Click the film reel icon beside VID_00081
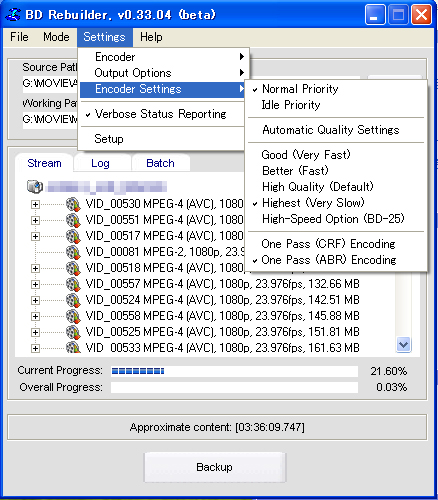This screenshot has width=438, height=500. click(73, 252)
